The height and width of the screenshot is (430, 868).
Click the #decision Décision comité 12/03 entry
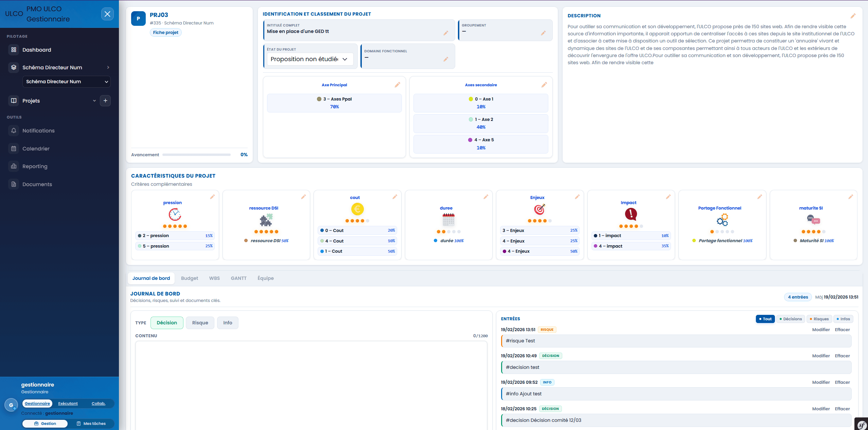click(x=676, y=420)
